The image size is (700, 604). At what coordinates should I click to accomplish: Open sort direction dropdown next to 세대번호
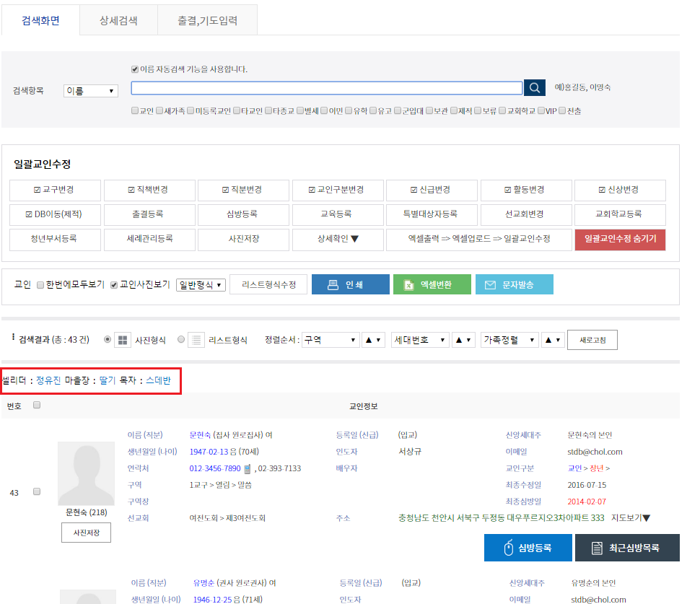463,340
